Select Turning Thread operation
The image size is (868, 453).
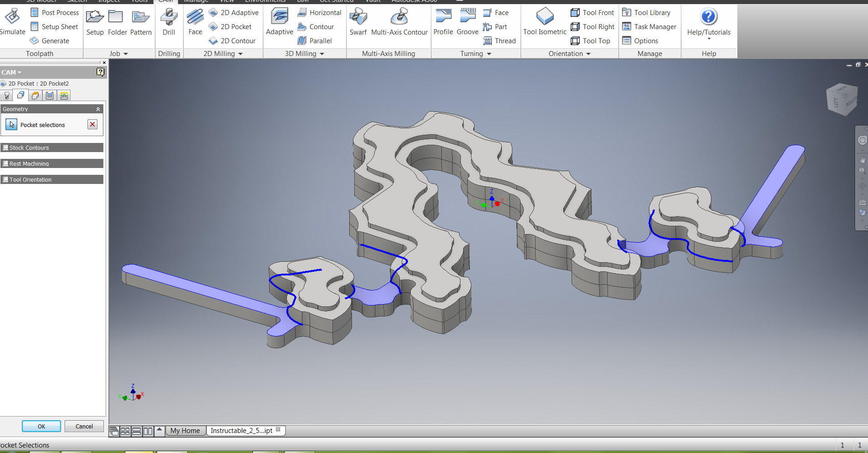click(x=500, y=41)
